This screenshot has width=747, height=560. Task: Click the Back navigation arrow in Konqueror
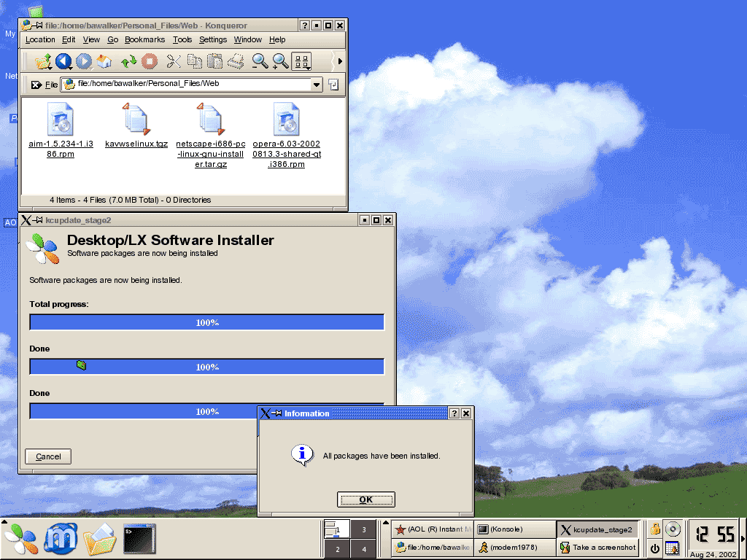point(63,61)
